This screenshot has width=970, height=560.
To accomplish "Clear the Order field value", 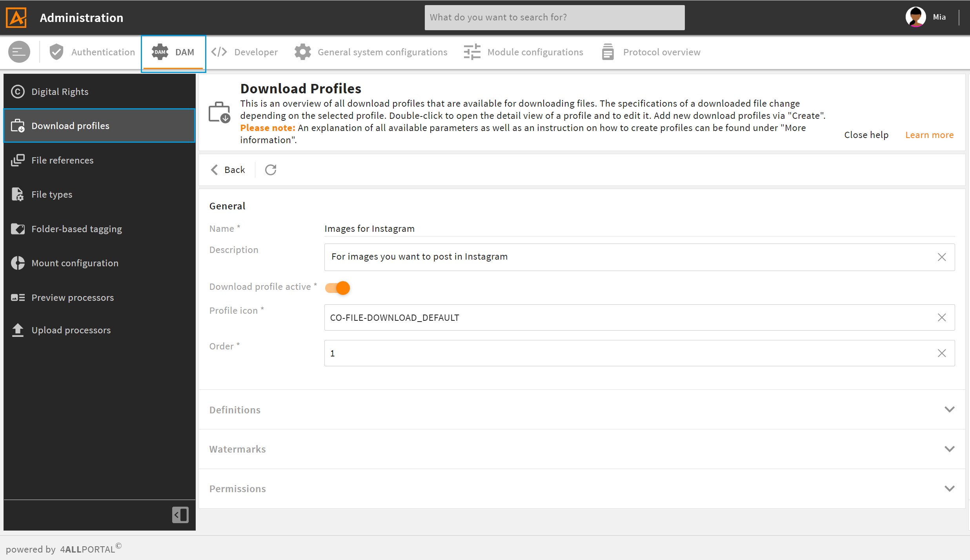I will (x=942, y=353).
